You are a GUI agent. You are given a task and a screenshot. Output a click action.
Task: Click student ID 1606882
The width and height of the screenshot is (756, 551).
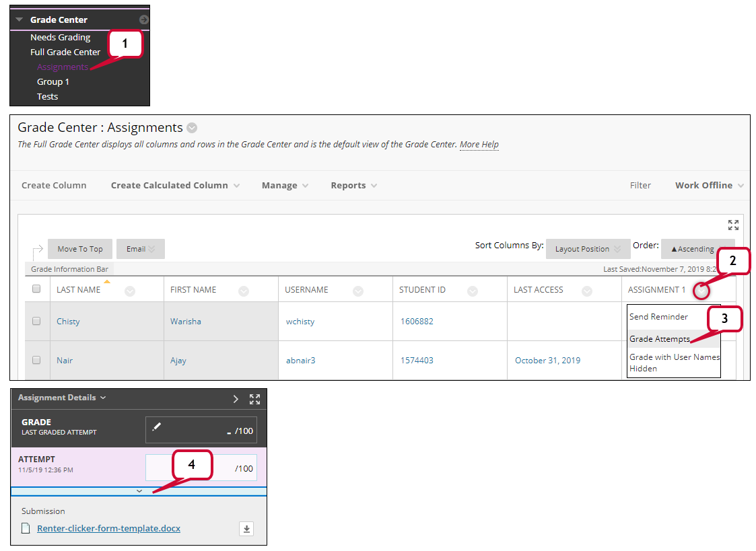[417, 322]
